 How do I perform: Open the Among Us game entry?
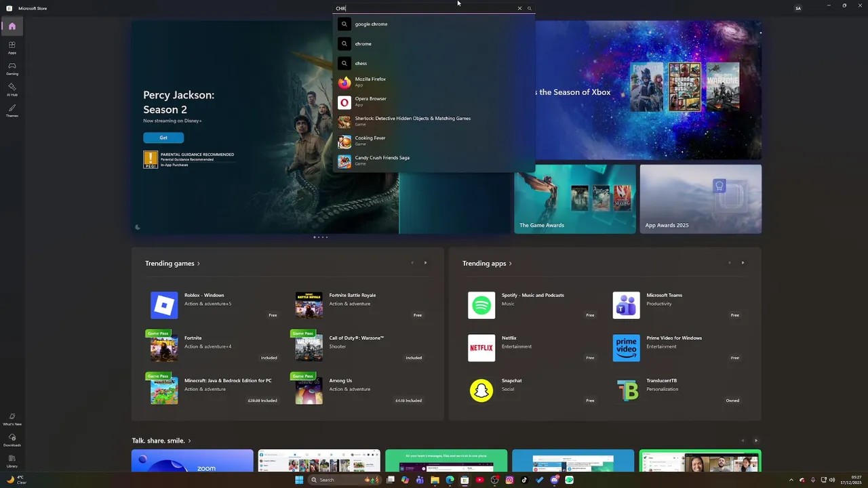359,390
